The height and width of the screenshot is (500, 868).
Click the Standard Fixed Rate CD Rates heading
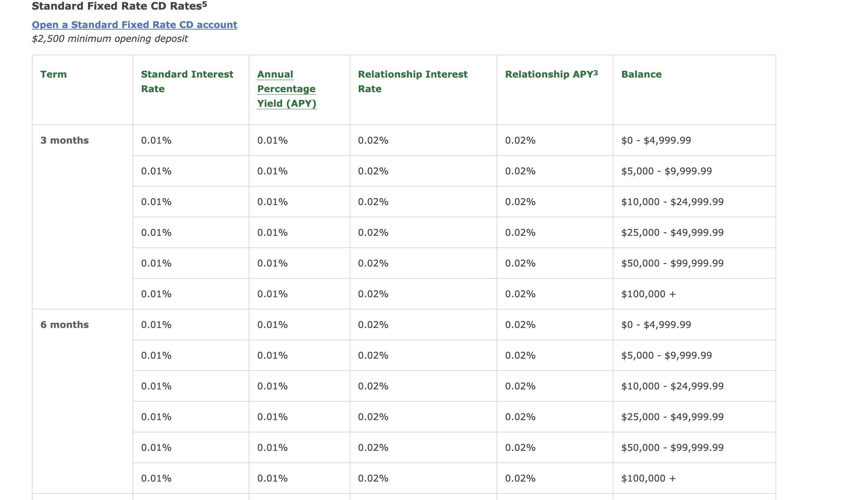119,6
